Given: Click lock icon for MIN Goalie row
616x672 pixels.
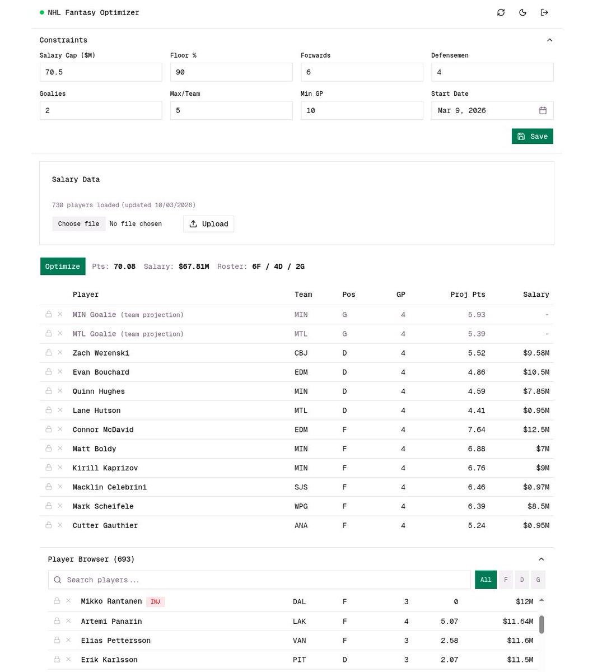Looking at the screenshot, I should [49, 314].
